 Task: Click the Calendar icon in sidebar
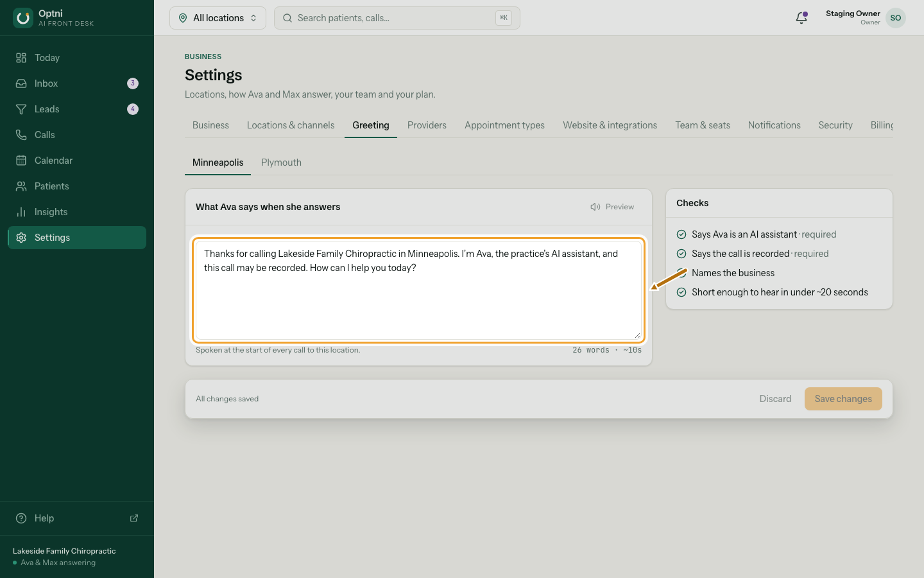click(21, 161)
